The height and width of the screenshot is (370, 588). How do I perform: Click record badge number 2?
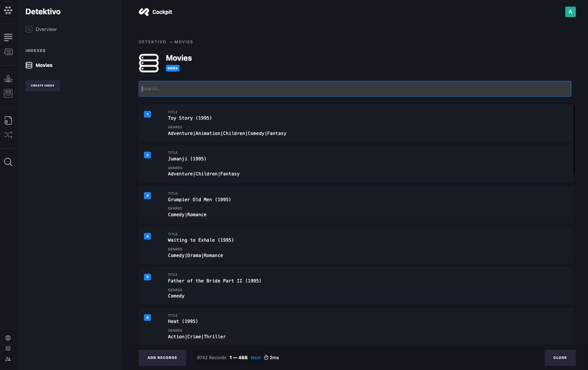click(x=147, y=155)
